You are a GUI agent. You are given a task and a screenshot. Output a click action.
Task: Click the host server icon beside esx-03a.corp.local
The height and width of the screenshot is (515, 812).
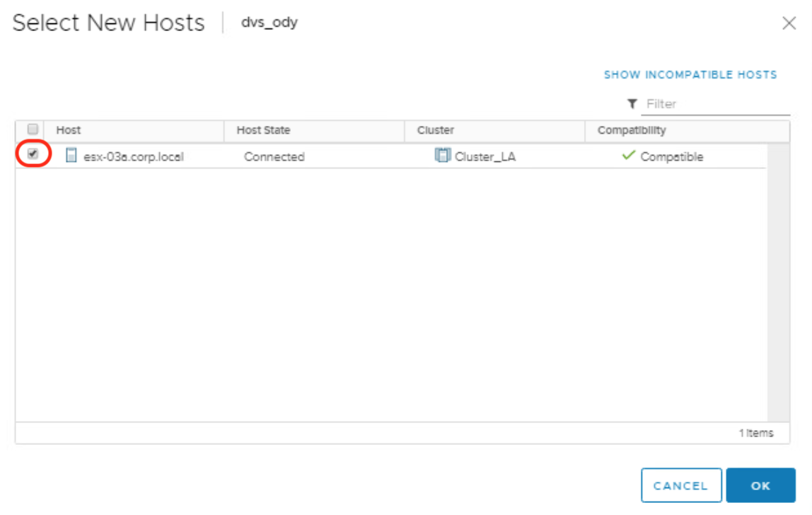71,156
